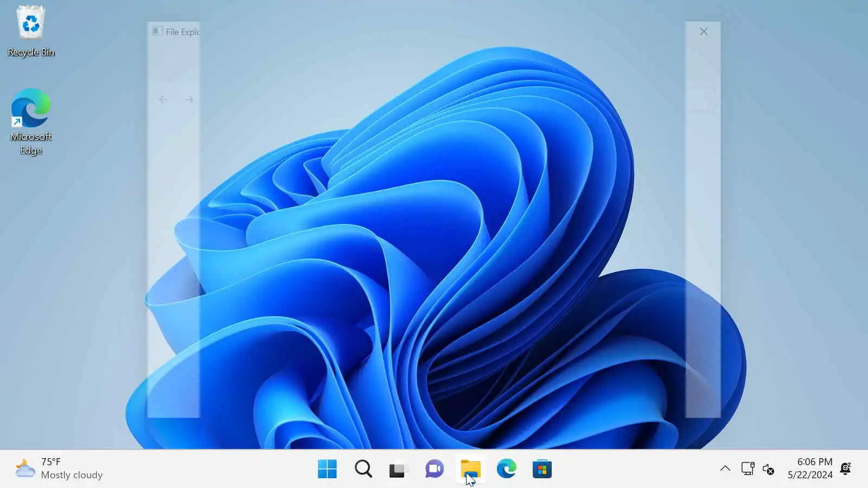This screenshot has width=868, height=488.
Task: Open Task View from the taskbar
Action: (x=399, y=469)
